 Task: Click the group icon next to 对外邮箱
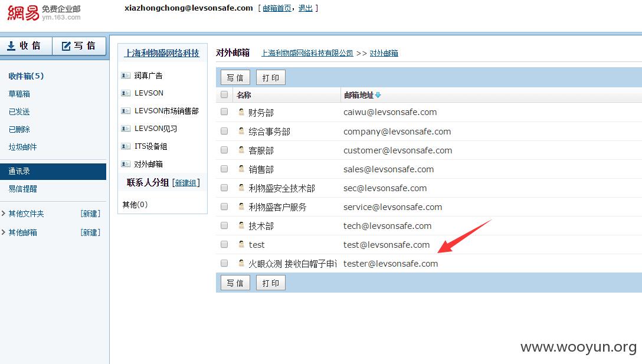(x=126, y=164)
